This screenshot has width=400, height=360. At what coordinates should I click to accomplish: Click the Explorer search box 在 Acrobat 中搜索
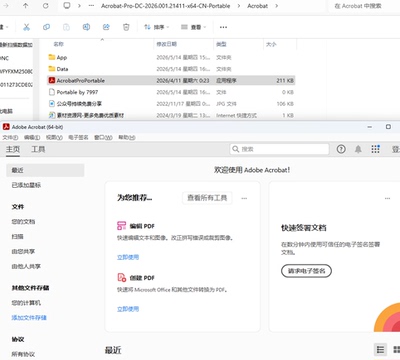(363, 6)
